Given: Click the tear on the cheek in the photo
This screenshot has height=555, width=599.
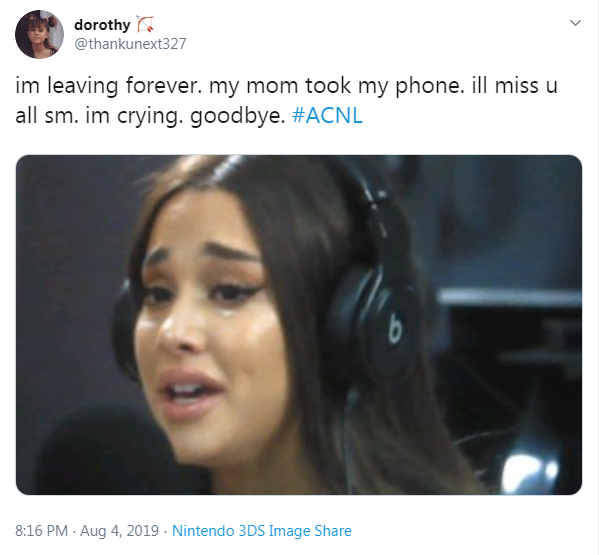Looking at the screenshot, I should tap(228, 313).
